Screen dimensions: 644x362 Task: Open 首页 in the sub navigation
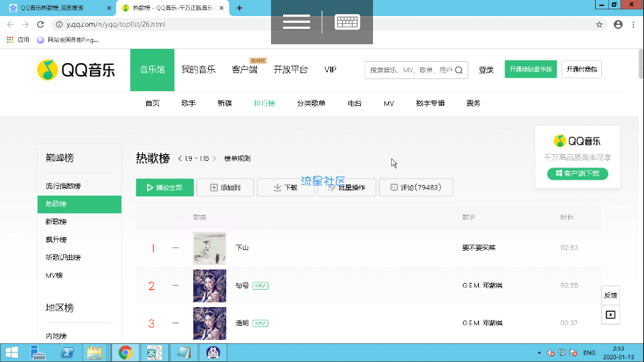(152, 103)
